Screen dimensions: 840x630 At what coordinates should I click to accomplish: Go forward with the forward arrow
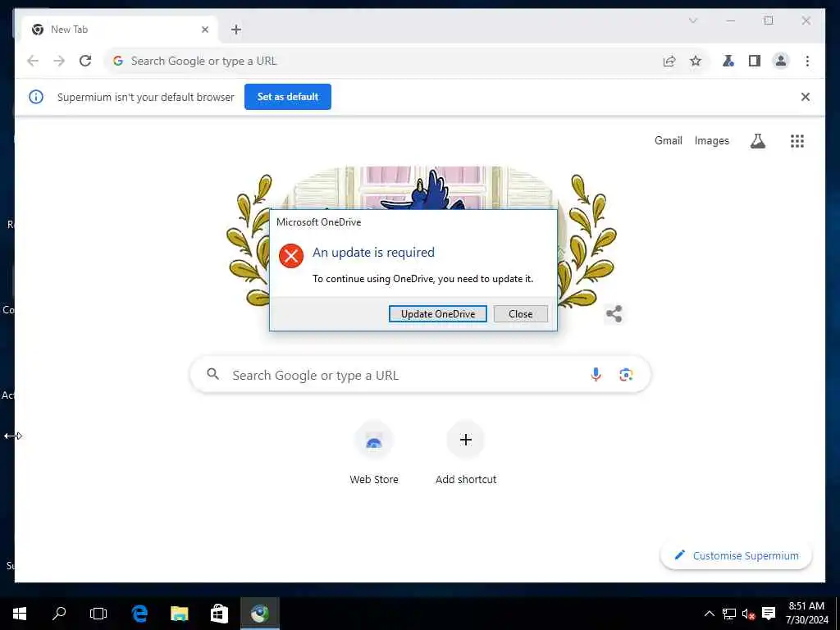pyautogui.click(x=59, y=61)
